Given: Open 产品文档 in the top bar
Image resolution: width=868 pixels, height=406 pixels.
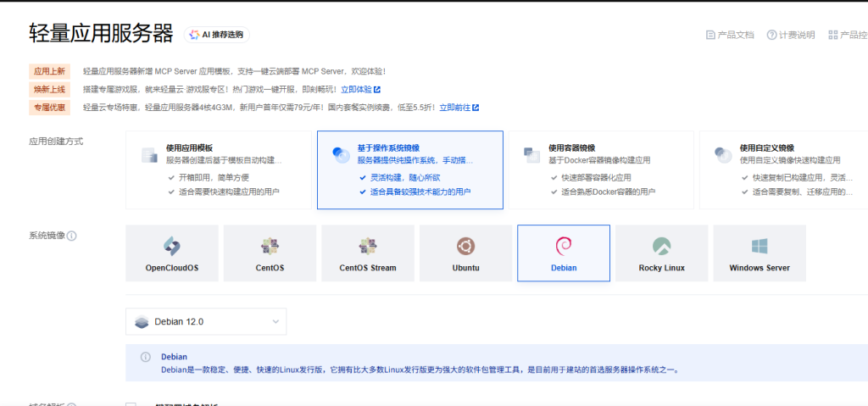Looking at the screenshot, I should click(730, 35).
